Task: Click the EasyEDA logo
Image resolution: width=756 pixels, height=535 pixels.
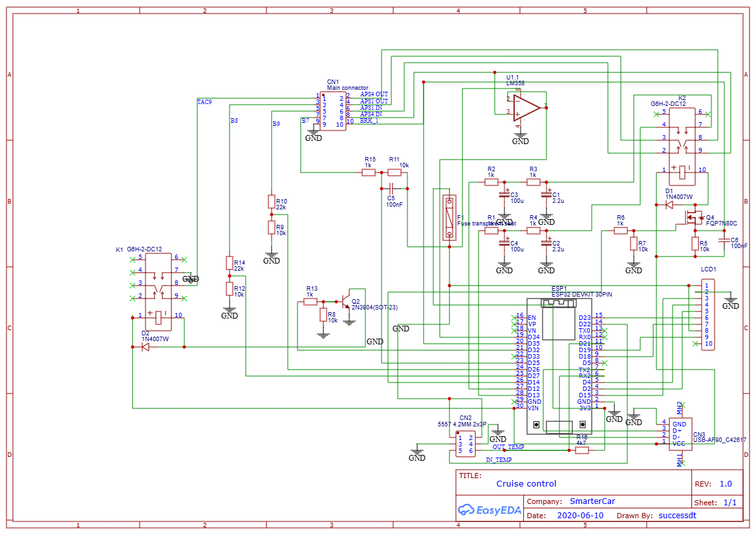Action: click(490, 510)
